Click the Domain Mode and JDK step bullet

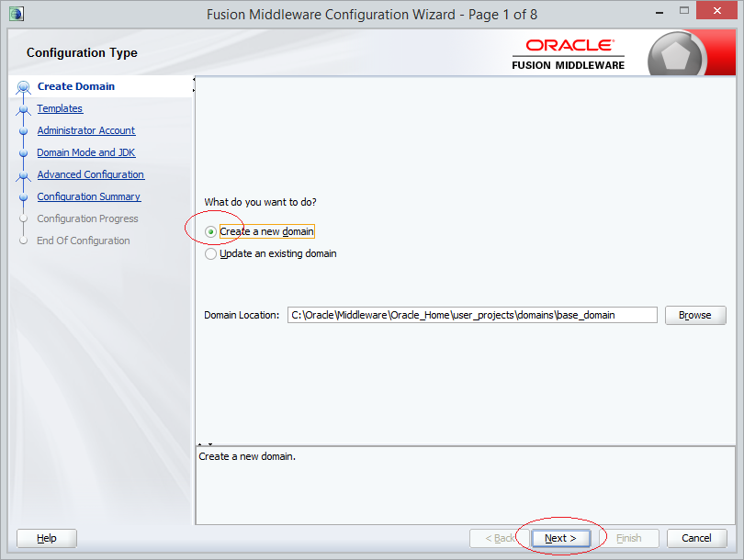click(23, 153)
